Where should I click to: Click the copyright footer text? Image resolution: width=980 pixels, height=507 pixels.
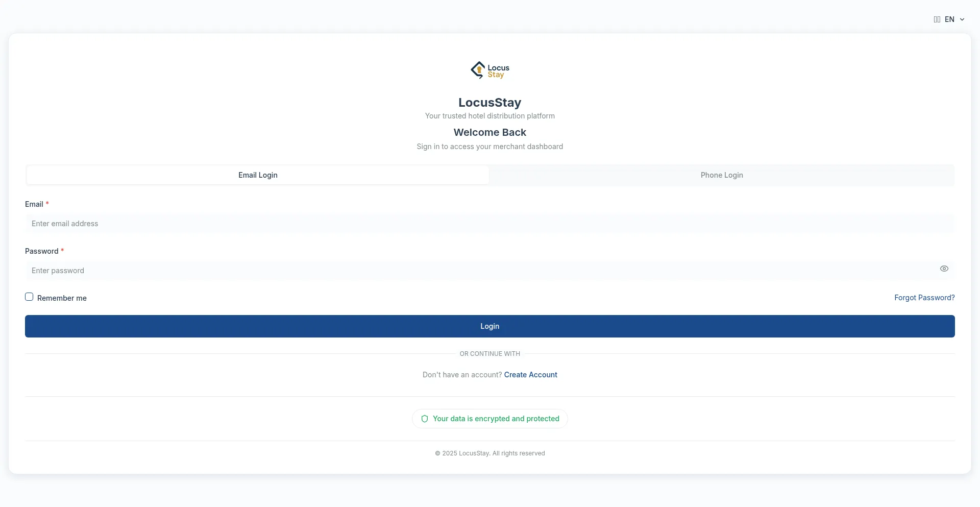point(489,453)
